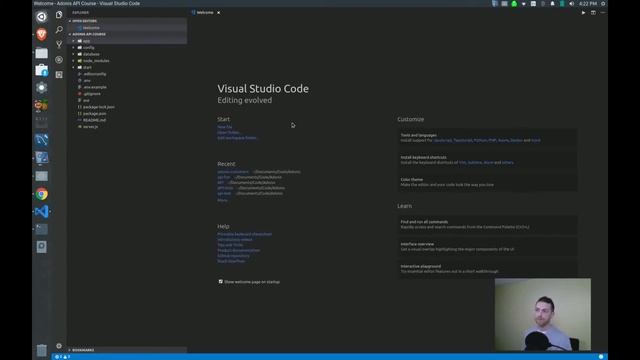This screenshot has height=360, width=640.
Task: Open the Explorer view in activity bar
Action: coord(59,15)
